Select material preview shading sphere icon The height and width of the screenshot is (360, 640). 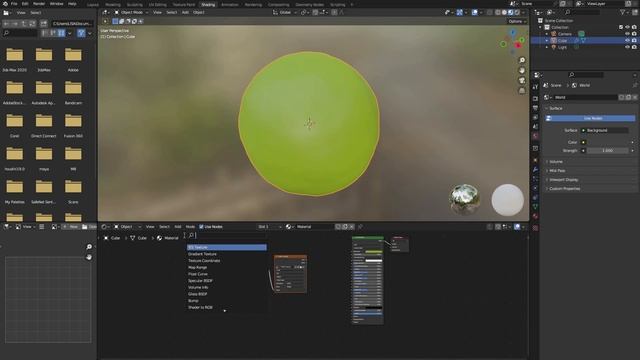coord(511,13)
